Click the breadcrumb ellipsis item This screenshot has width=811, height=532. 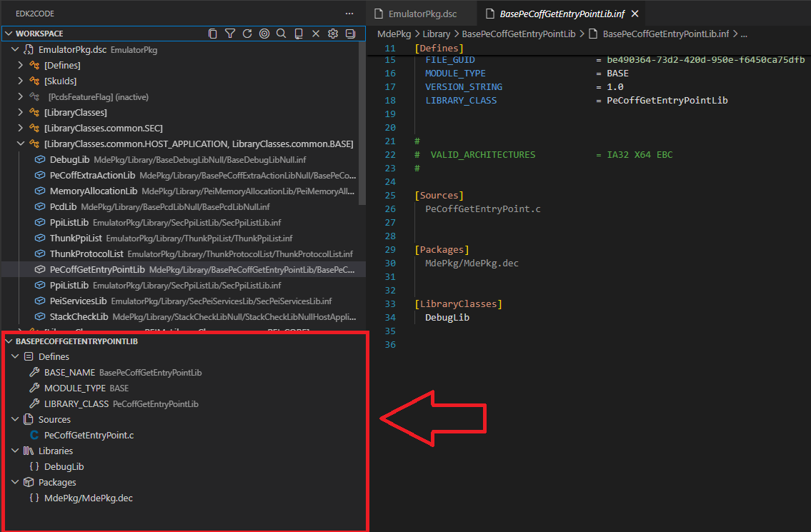pos(744,34)
